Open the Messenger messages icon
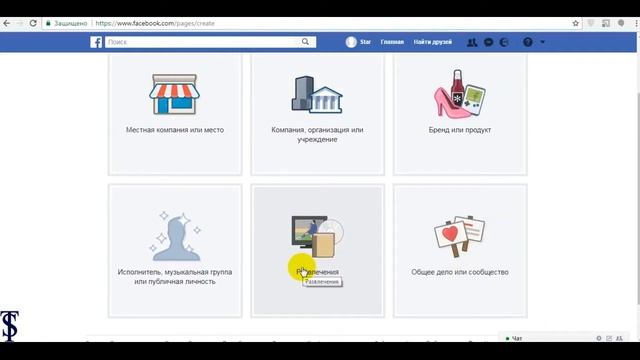Viewport: 640px width, 360px height. click(488, 42)
